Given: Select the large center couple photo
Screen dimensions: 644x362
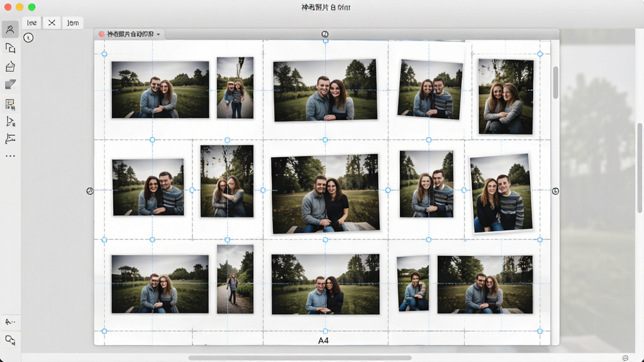Looking at the screenshot, I should (325, 194).
